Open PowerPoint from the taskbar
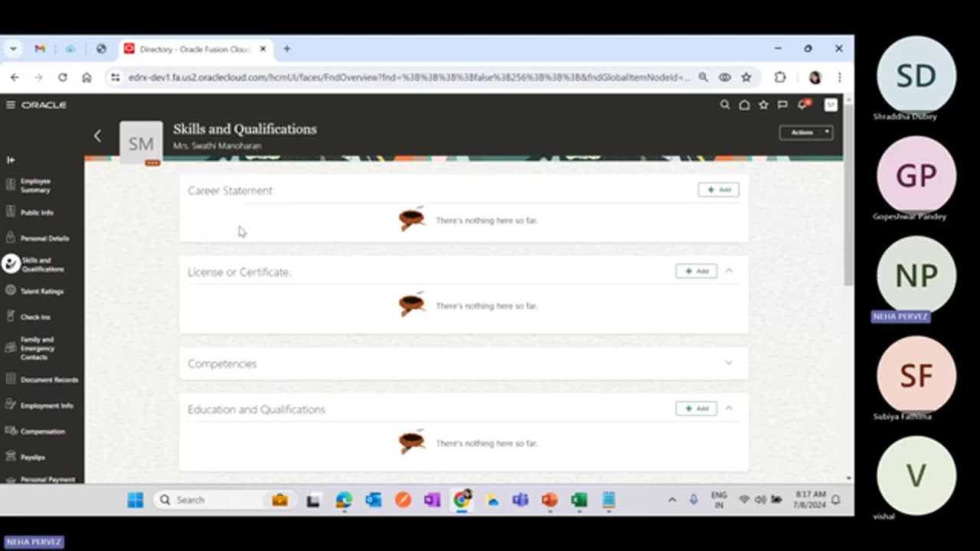Viewport: 980px width, 551px height. (550, 500)
